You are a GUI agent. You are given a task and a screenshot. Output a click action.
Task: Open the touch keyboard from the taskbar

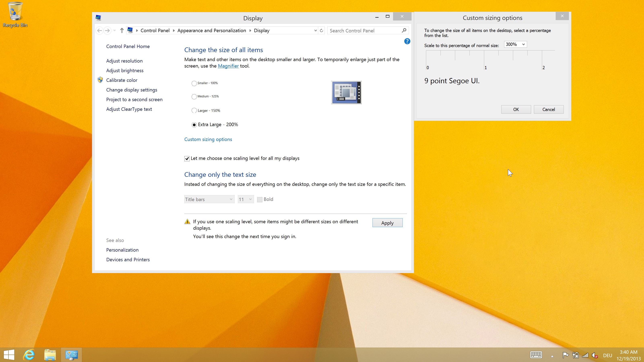pyautogui.click(x=536, y=355)
